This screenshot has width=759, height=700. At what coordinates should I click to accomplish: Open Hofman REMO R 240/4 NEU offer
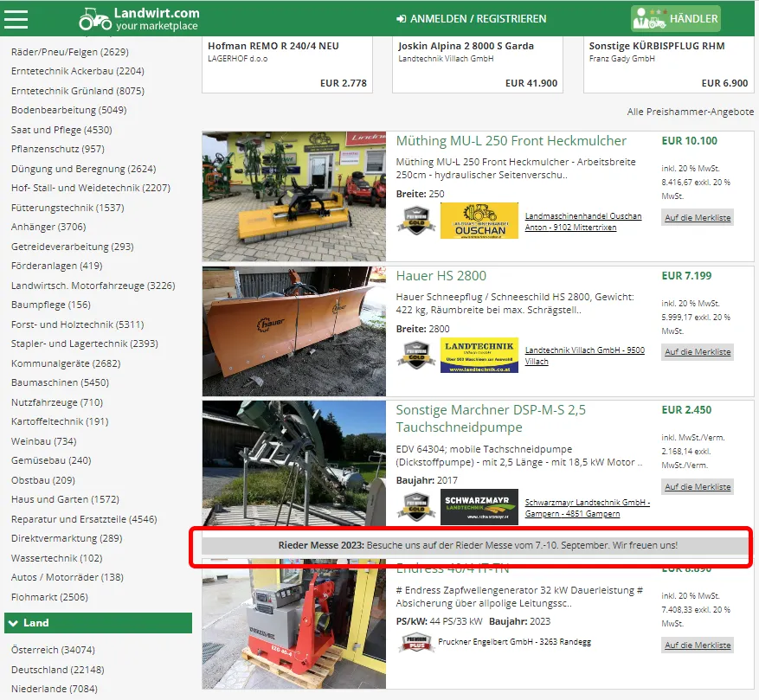pyautogui.click(x=287, y=65)
